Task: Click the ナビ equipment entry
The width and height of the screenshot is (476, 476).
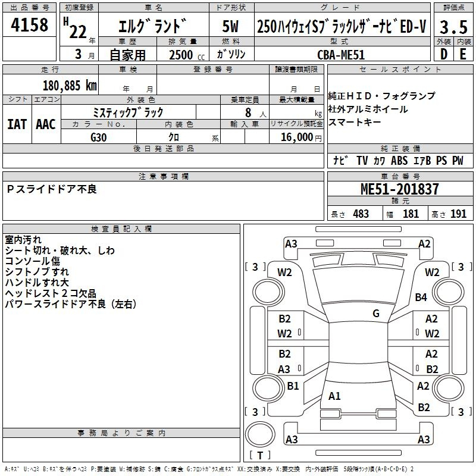Action: click(340, 160)
